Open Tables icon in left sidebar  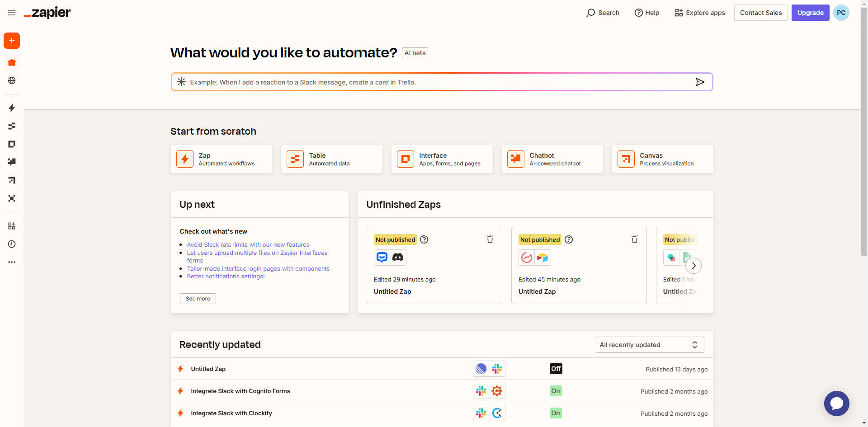coord(12,126)
